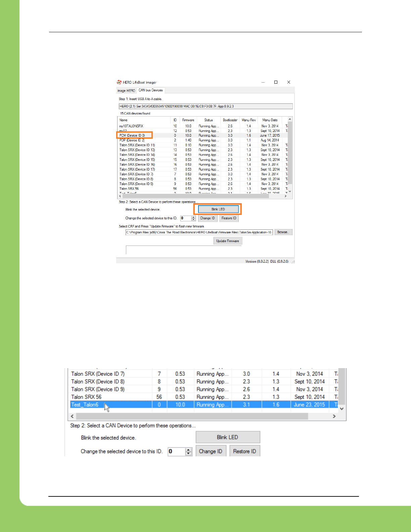Click the June 17, 2015 manufacture date cell
This screenshot has height=532, width=411.
(270, 135)
